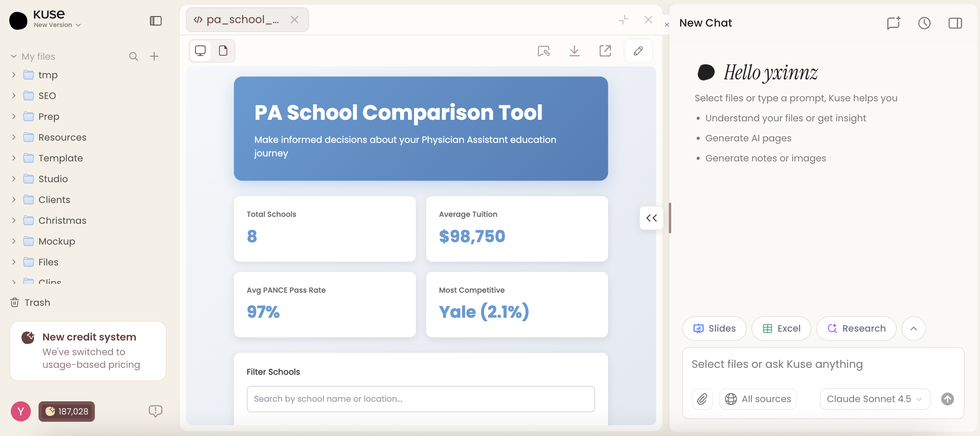
Task: Switch to page document view mode
Action: pyautogui.click(x=223, y=51)
